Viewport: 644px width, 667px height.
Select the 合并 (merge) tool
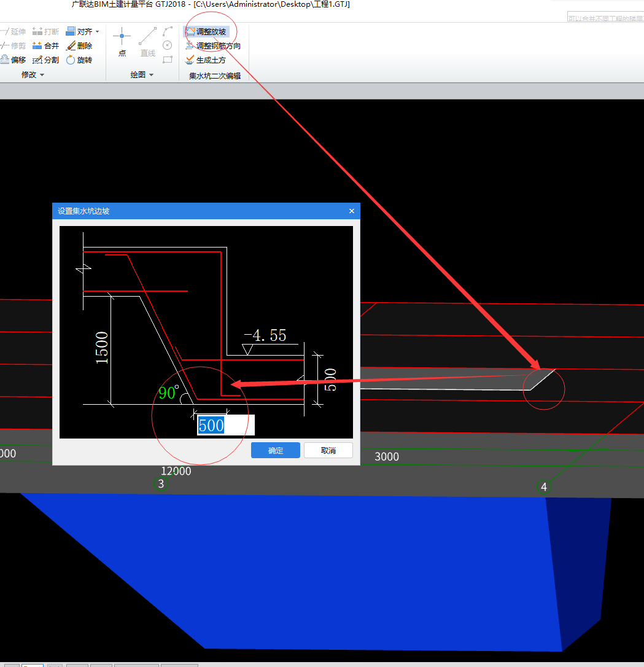pos(45,45)
